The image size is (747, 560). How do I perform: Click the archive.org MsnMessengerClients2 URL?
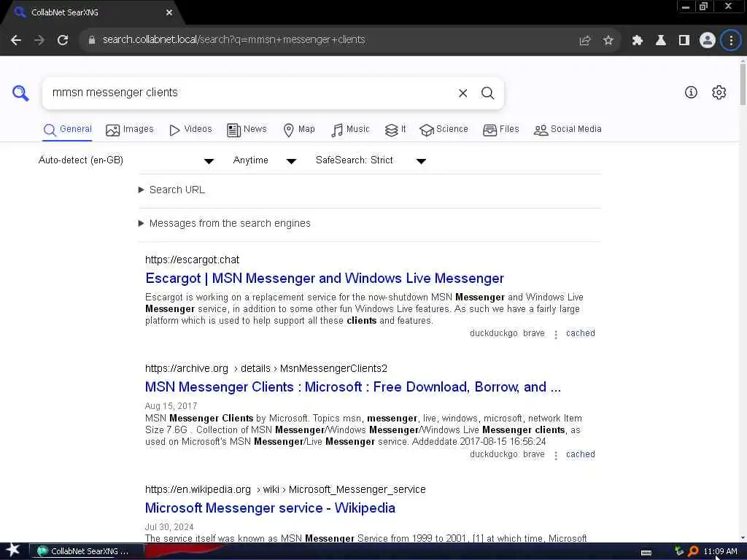coord(266,368)
